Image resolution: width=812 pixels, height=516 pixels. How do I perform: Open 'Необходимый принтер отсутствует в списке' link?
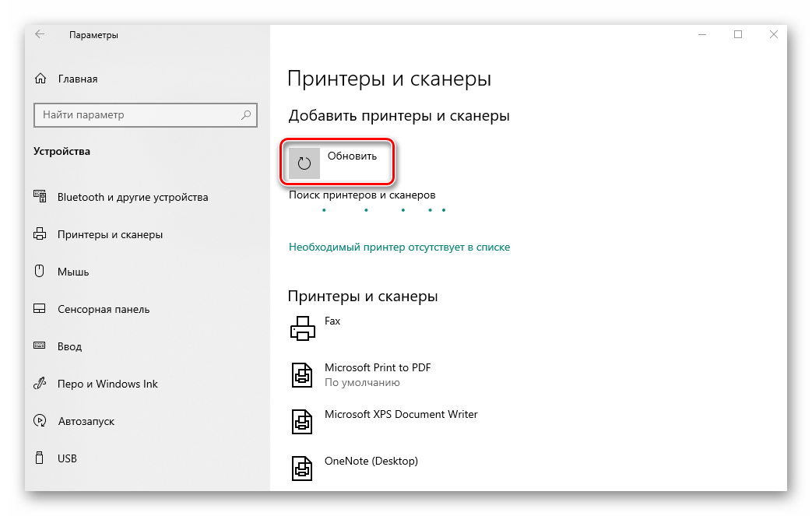(x=399, y=247)
